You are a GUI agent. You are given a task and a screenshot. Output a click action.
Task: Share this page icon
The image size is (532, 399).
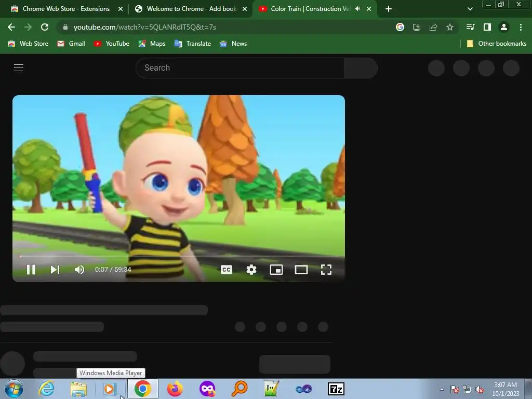click(x=433, y=27)
